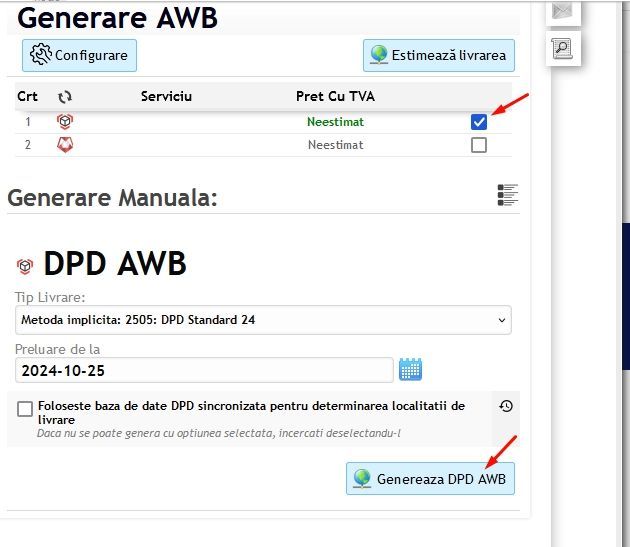The width and height of the screenshot is (630, 547).
Task: Click the history clock icon
Action: click(506, 406)
